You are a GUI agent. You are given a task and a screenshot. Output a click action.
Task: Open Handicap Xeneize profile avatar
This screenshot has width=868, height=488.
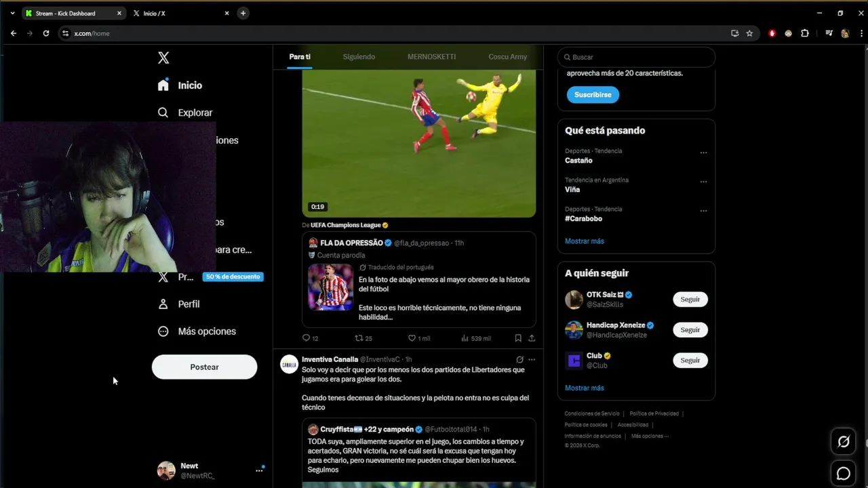point(574,330)
